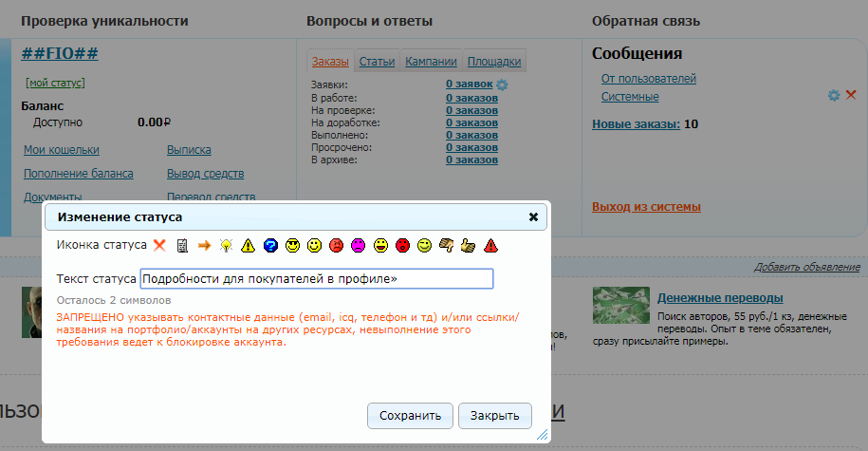Pick the magenta sad face status icon

pos(359,245)
